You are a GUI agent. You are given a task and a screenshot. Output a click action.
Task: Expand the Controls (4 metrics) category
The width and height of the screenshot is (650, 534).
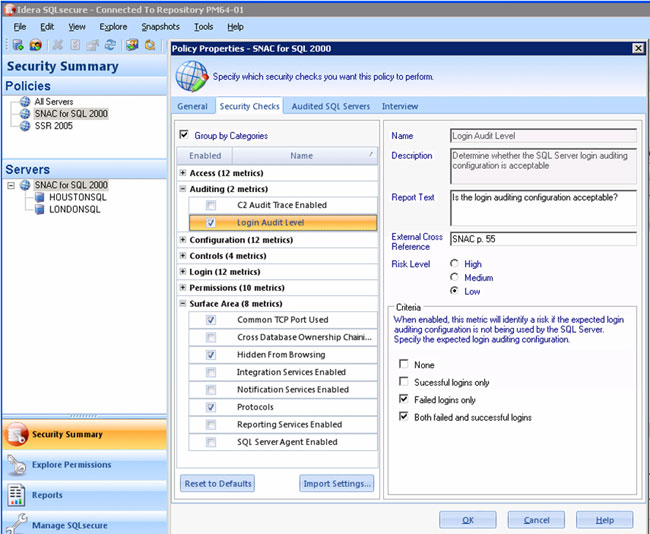point(183,255)
